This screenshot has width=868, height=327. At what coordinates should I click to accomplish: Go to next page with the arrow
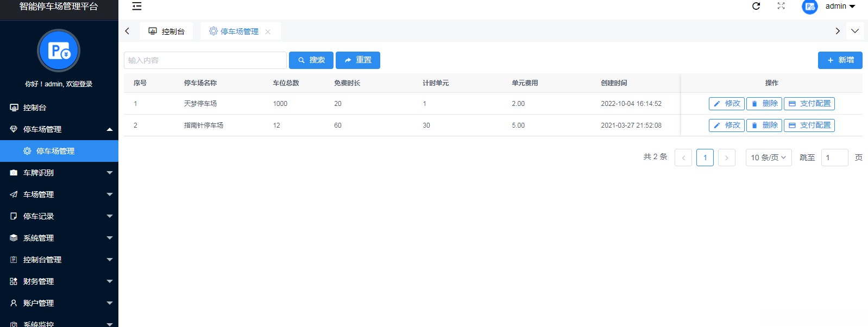click(727, 158)
